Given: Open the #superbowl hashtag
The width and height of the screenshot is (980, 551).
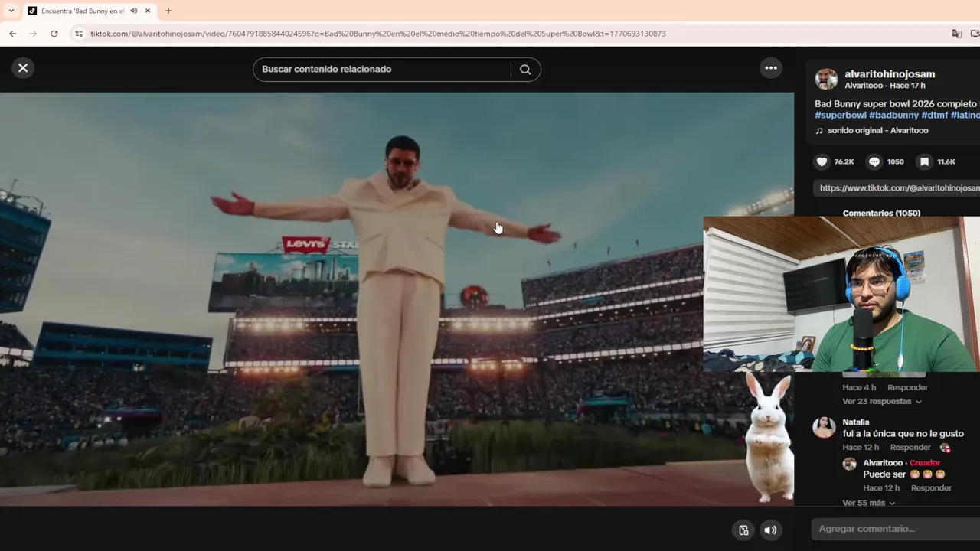Looking at the screenshot, I should coord(841,116).
